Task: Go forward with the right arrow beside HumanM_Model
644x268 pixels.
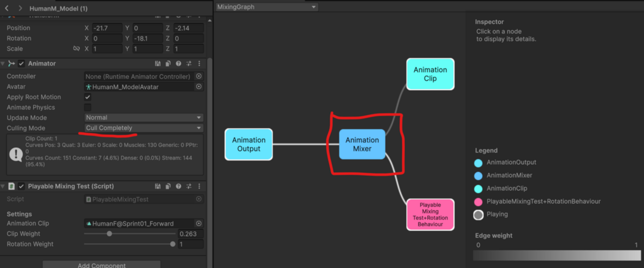Action: pos(20,8)
